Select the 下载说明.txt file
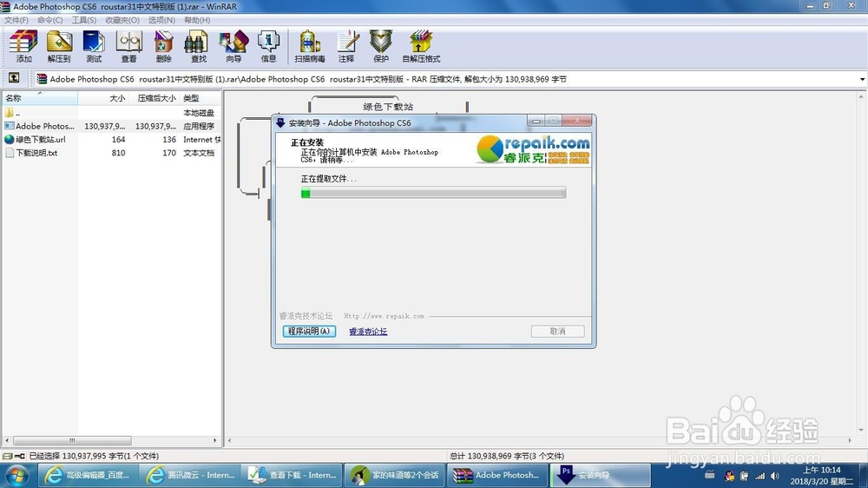 coord(112,153)
